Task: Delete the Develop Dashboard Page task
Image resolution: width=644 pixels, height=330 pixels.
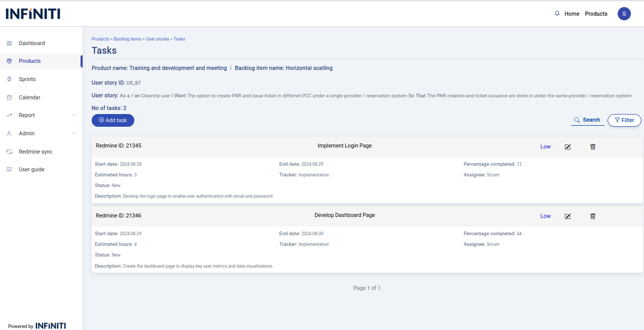Action: 593,216
